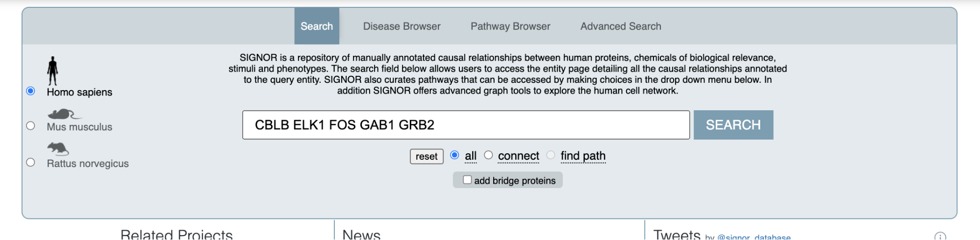Click the reset button
980x240 pixels.
pyautogui.click(x=427, y=156)
